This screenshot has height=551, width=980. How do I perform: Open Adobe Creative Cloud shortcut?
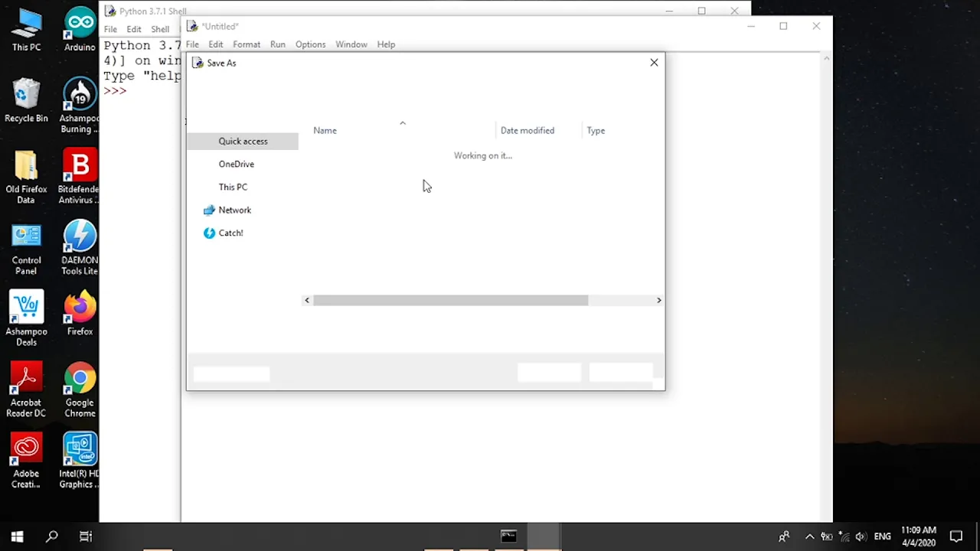click(26, 461)
